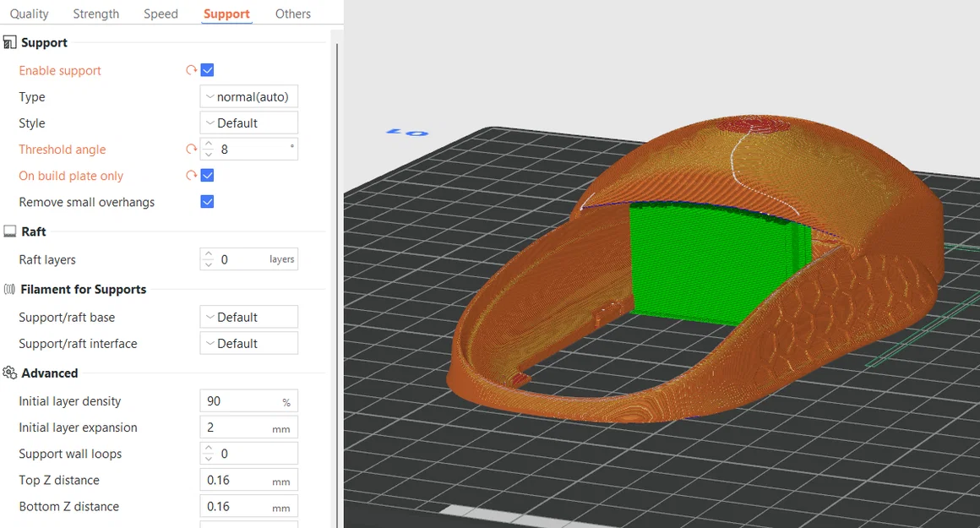Click the Advanced section gear icon
The image size is (980, 528).
[x=9, y=373]
